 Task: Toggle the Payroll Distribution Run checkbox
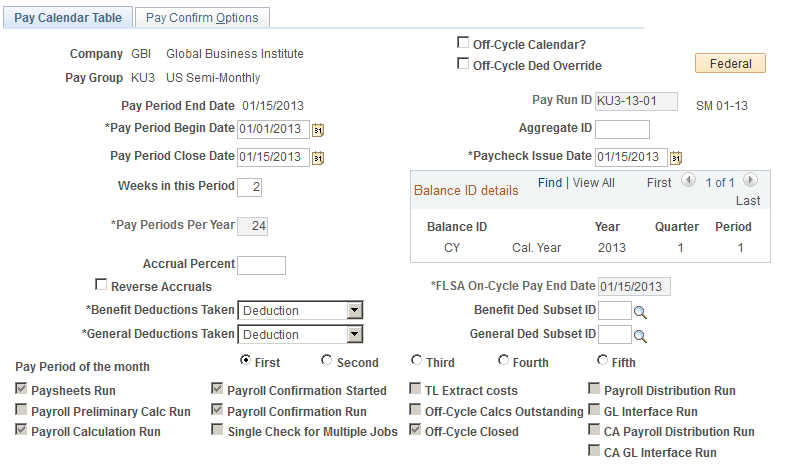click(594, 388)
